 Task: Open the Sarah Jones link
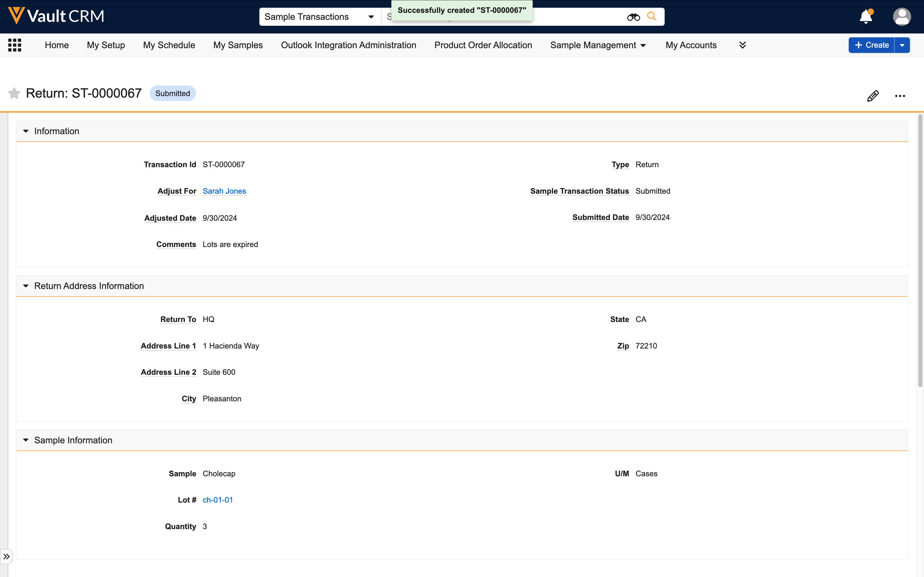[224, 191]
